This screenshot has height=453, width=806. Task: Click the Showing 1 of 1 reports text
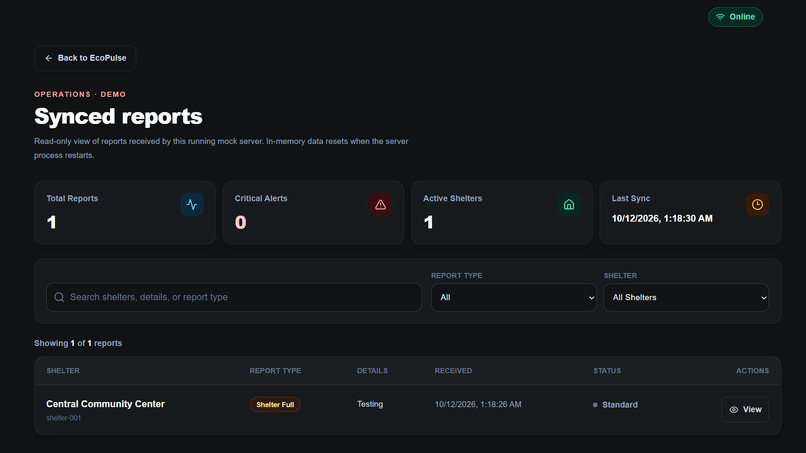coord(78,343)
